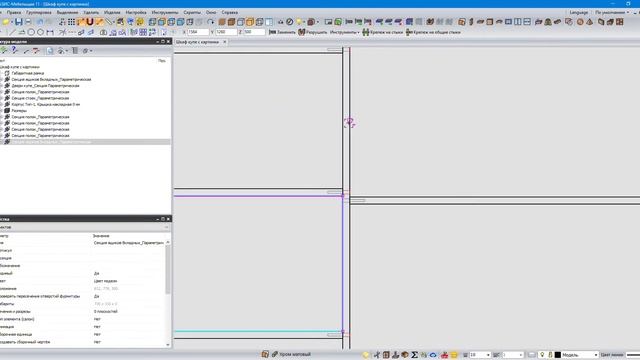Click the Sigma summary icon in status bar
The width and height of the screenshot is (640, 360).
pos(414,355)
